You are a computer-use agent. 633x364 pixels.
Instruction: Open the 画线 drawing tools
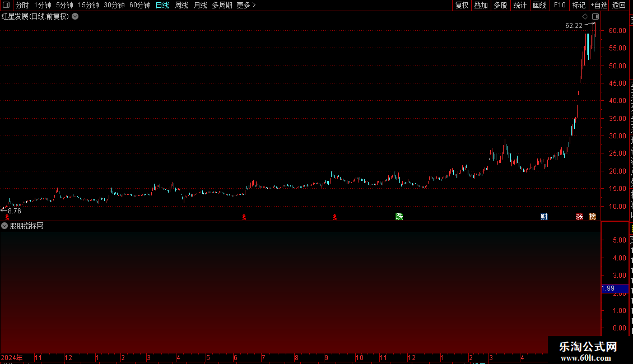[x=540, y=5]
